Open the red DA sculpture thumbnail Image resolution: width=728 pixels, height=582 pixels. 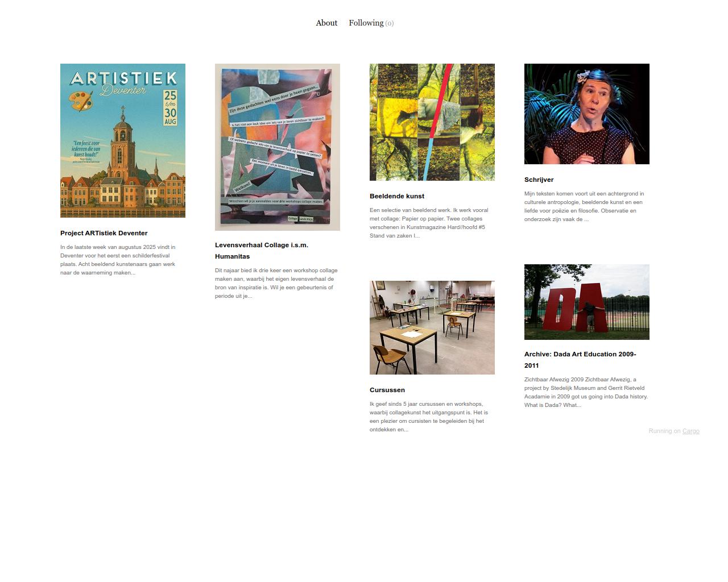587,302
